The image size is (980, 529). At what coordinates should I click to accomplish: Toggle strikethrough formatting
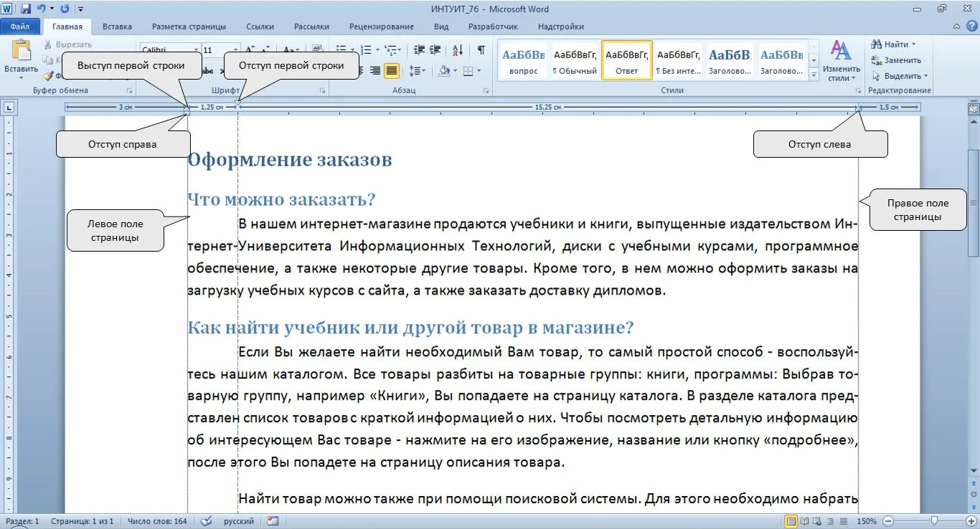(x=208, y=70)
